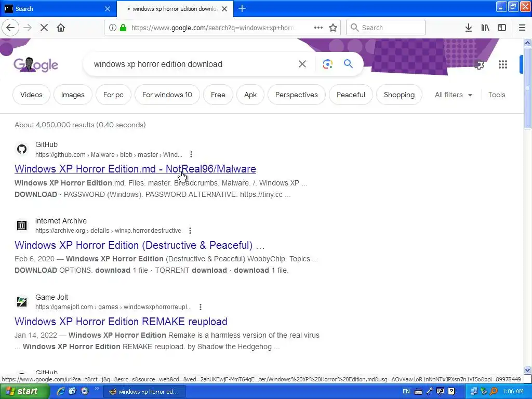The height and width of the screenshot is (399, 532).
Task: Clear the Google search query
Action: pos(302,64)
